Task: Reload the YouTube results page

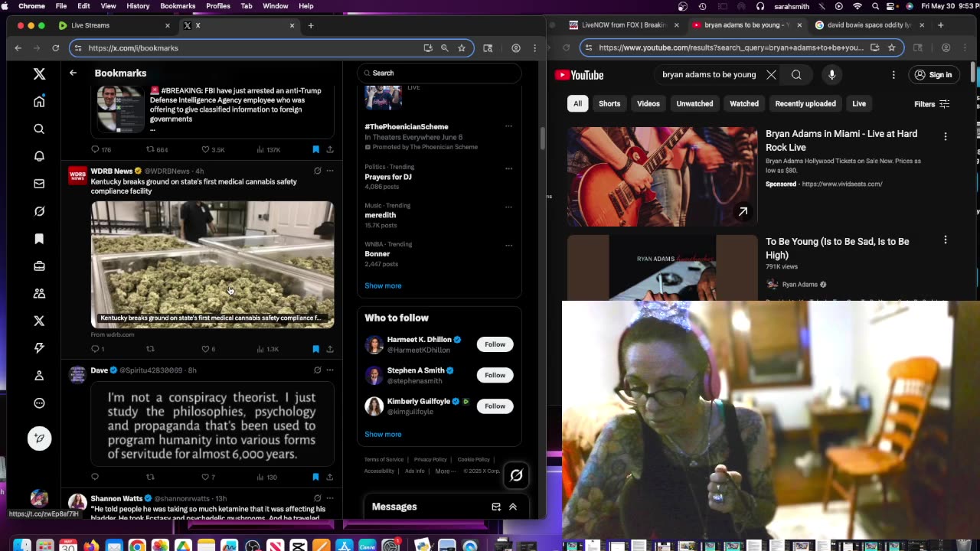Action: pyautogui.click(x=566, y=47)
